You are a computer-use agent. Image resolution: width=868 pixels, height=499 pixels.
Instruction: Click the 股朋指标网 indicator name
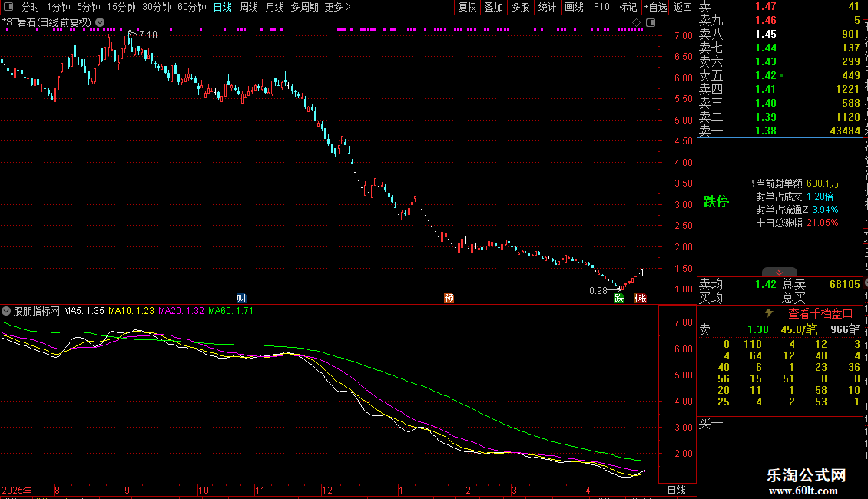37,311
